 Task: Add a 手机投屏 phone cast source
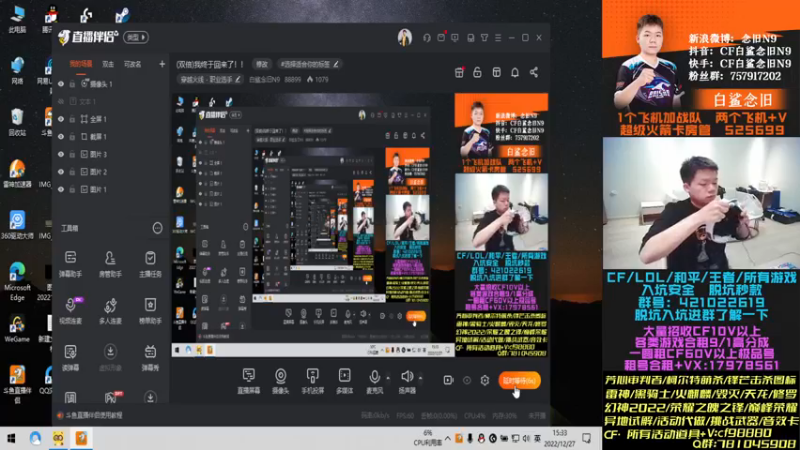tap(312, 381)
